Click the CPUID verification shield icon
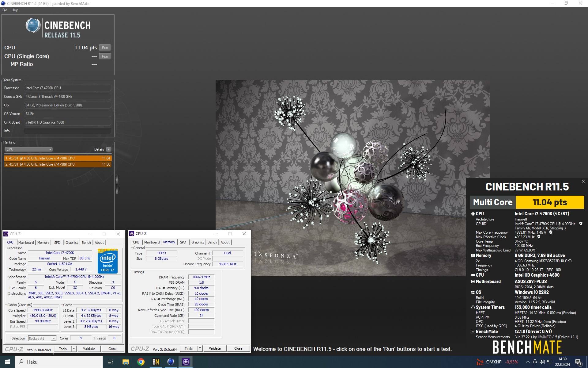Screen dimensions: 588x368 click(581, 224)
